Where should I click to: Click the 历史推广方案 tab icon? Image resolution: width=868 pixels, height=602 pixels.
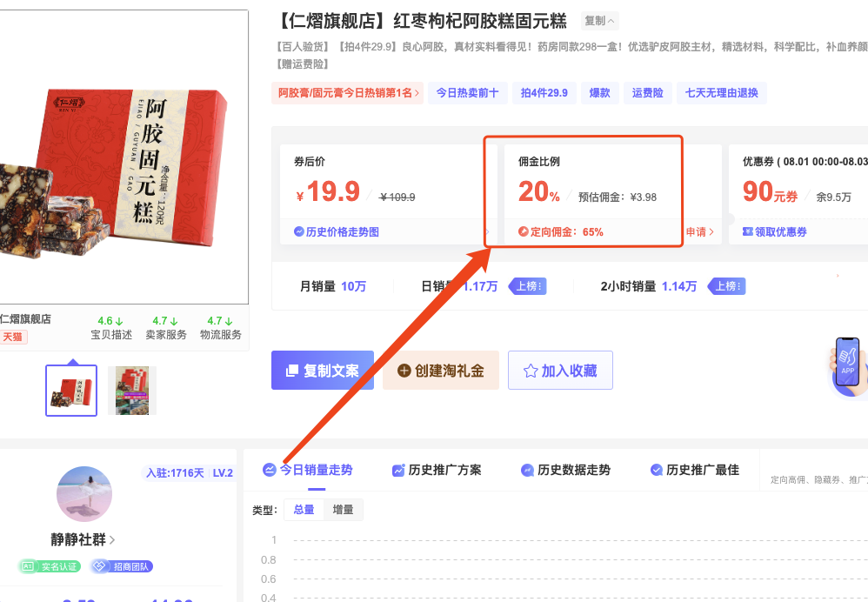pos(398,470)
